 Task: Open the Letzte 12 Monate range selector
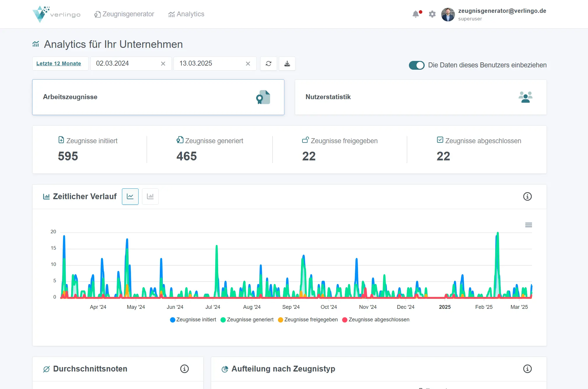[59, 64]
